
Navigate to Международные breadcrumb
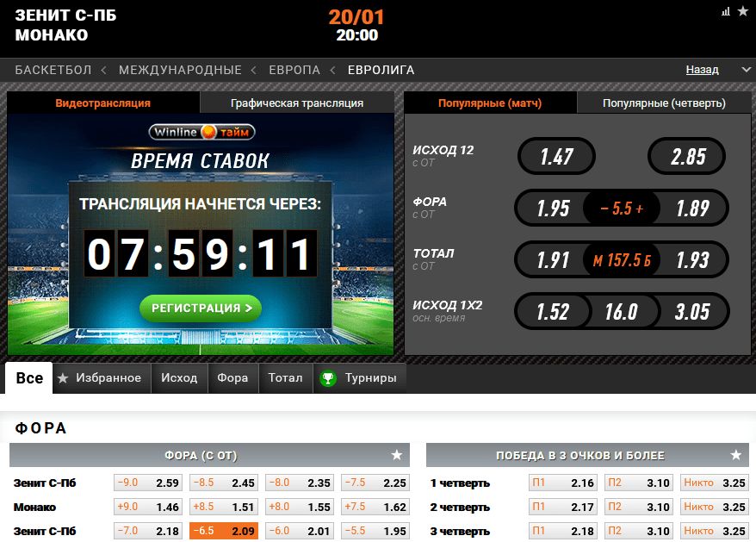pos(180,70)
